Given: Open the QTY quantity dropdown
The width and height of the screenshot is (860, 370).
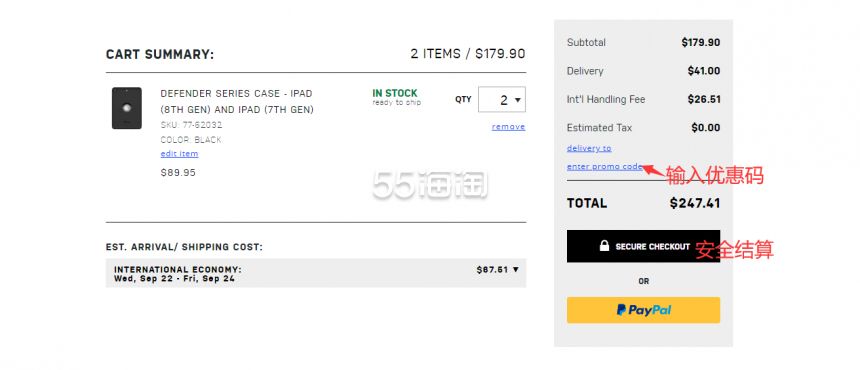Looking at the screenshot, I should [501, 100].
